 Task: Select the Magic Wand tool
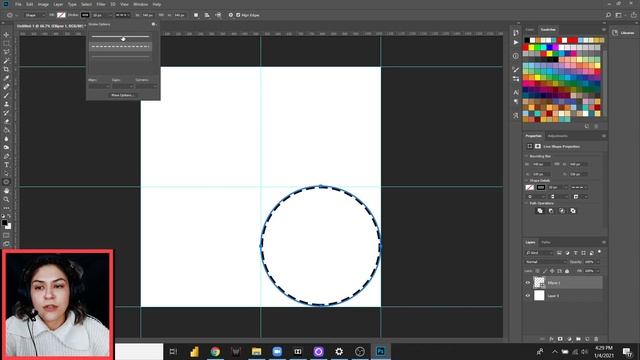tap(6, 61)
